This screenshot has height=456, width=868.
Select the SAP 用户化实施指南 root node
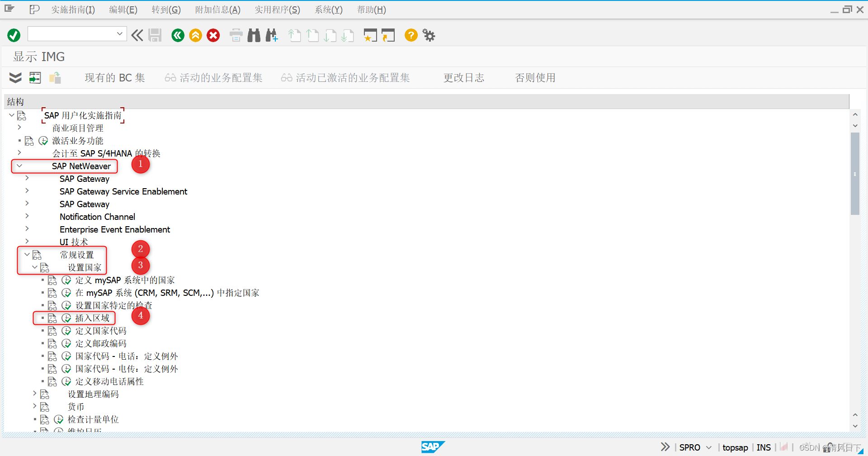point(83,115)
